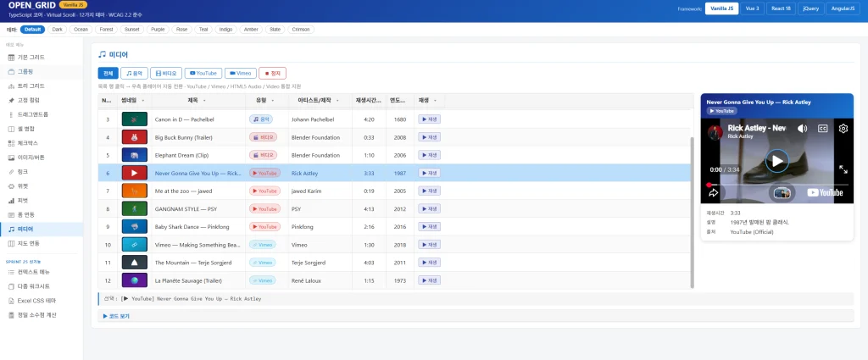Switch framework to Vue 3
Screen dimensions: 868x360
[x=753, y=8]
